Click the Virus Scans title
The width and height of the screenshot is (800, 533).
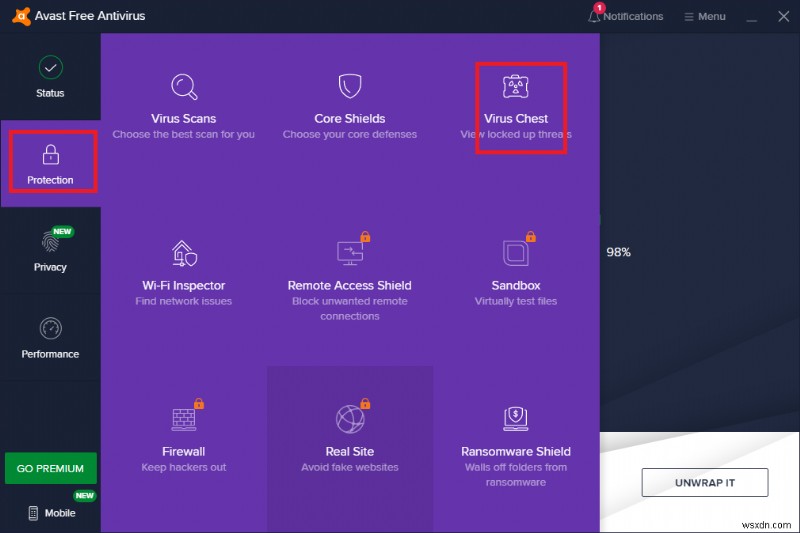click(184, 118)
